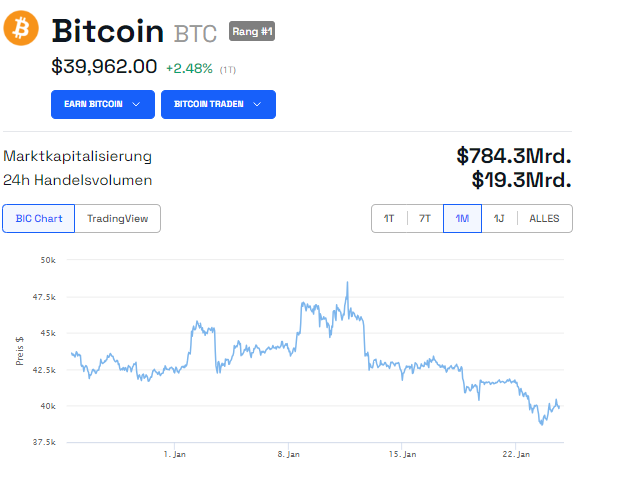Click chevron arrow on Bitcoin Traden button
This screenshot has height=503, width=639.
(257, 104)
